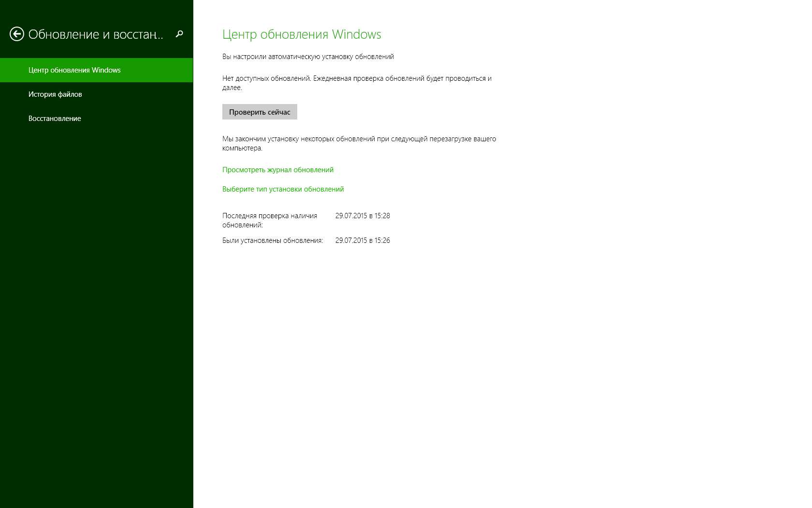Click the automatic update setup status text
The image size is (812, 508).
(308, 57)
